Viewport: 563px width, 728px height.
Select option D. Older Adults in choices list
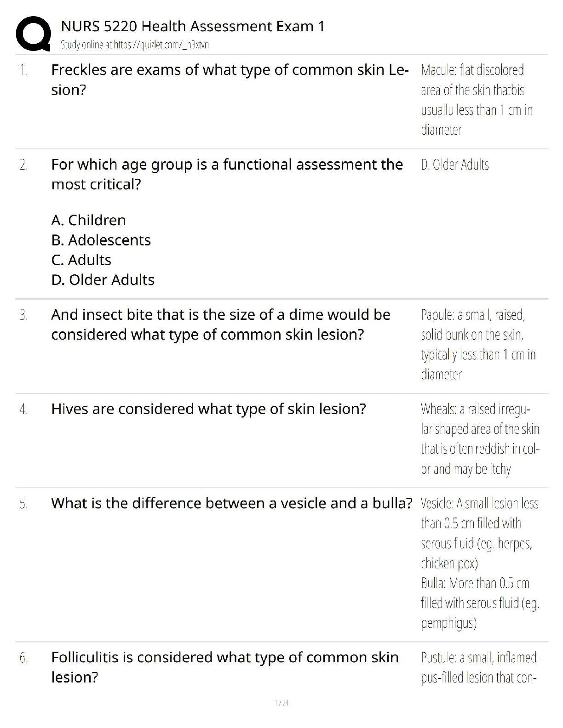coord(103,279)
